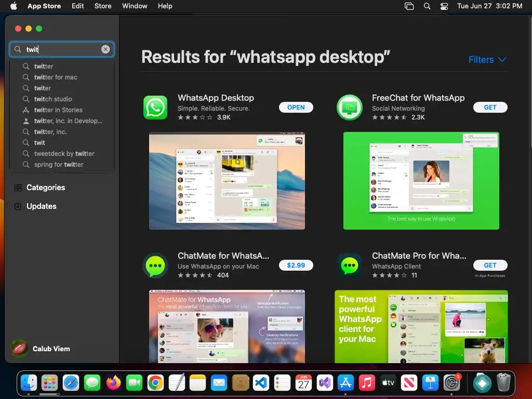Open the App Store menu

[44, 6]
